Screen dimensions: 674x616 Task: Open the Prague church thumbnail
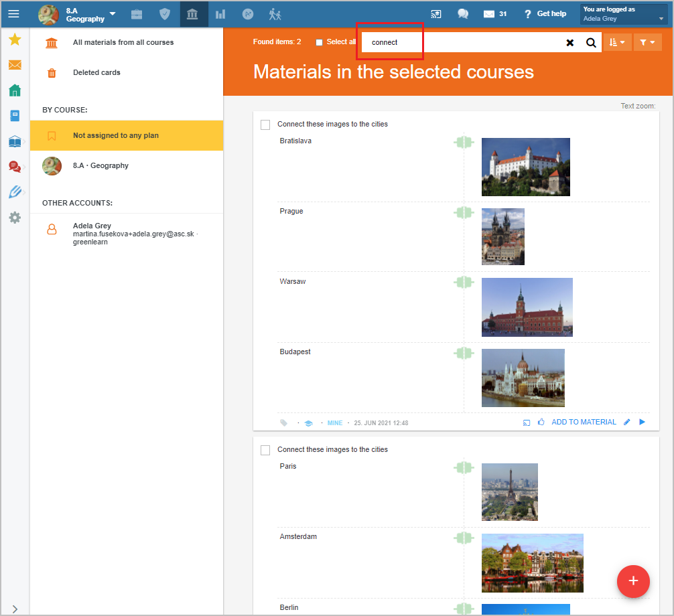point(503,237)
